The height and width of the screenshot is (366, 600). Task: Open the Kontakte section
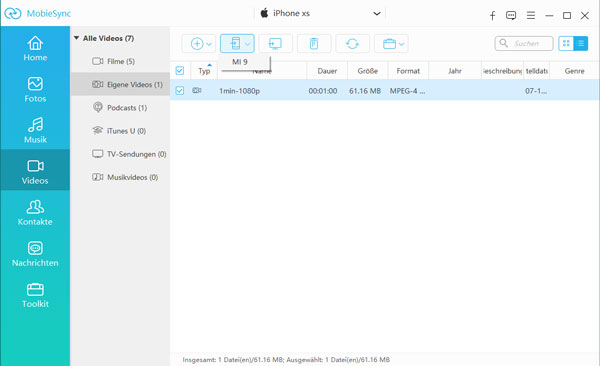click(35, 213)
